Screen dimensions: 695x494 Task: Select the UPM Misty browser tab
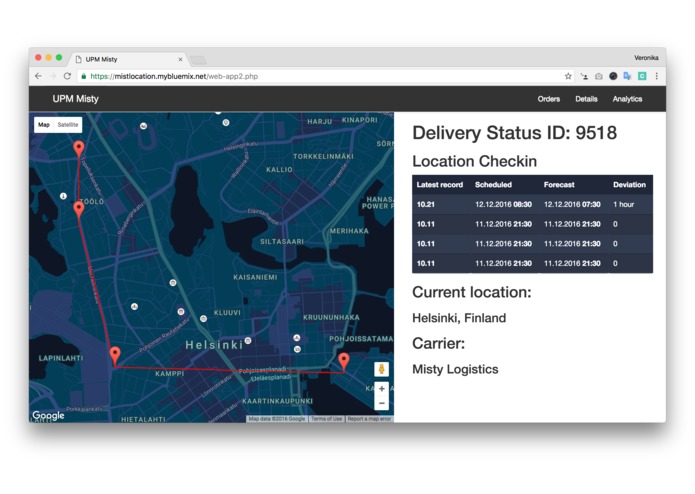[x=129, y=59]
